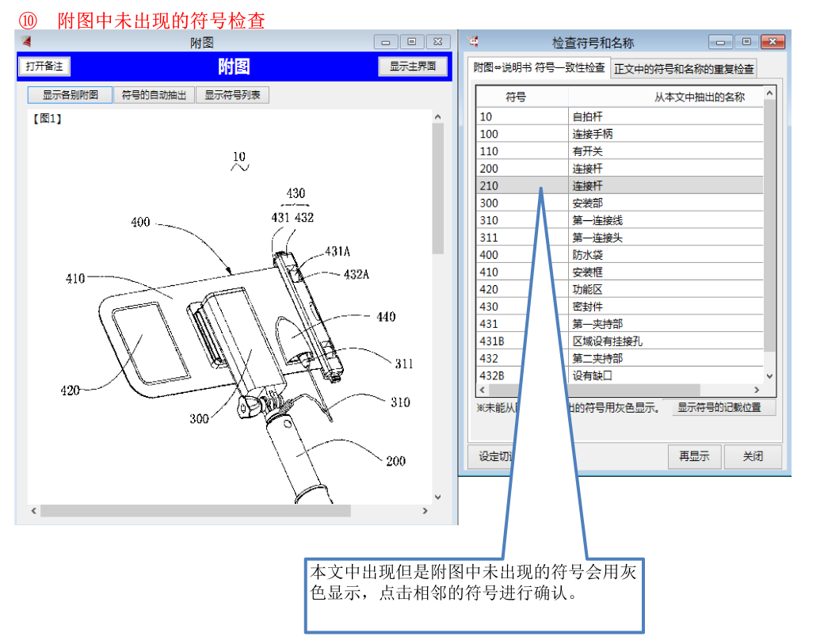
Task: Switch to 正文中的符号和名称的重复检查 tab
Action: click(684, 69)
